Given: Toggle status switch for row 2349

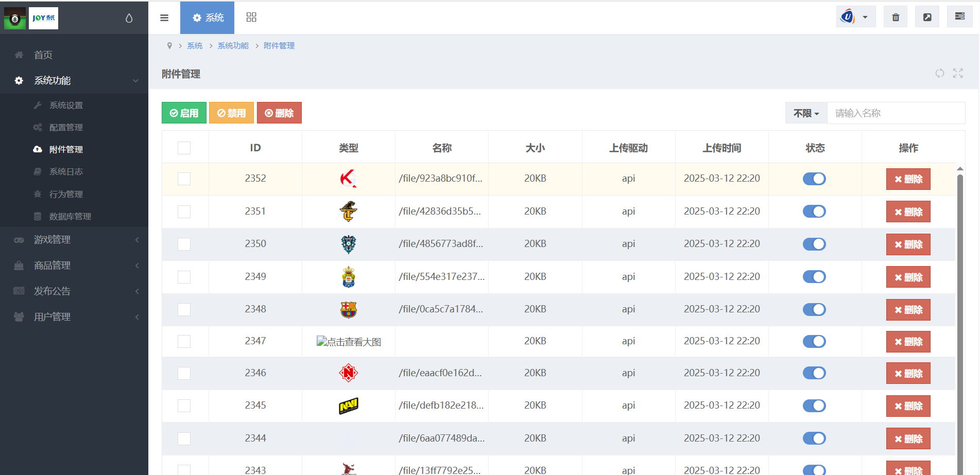Looking at the screenshot, I should 814,277.
